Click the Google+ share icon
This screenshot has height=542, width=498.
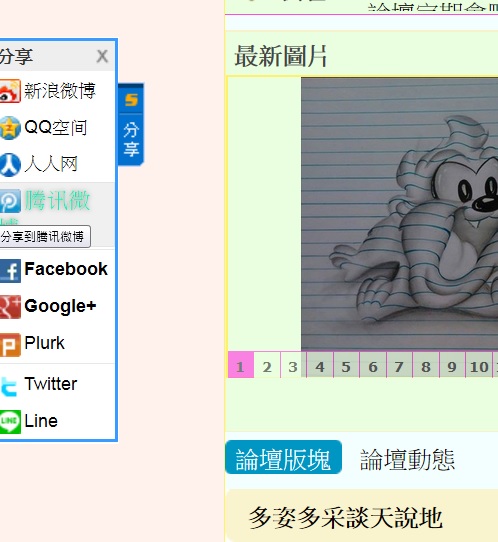point(10,307)
